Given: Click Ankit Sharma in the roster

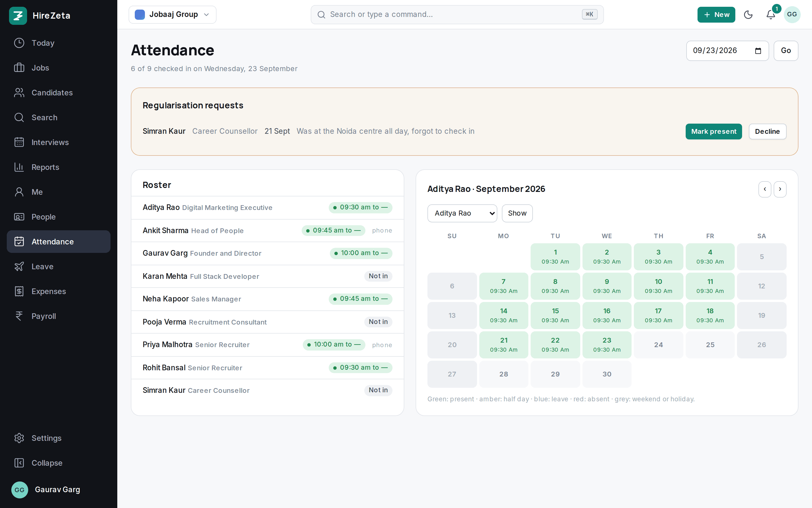Looking at the screenshot, I should tap(166, 231).
